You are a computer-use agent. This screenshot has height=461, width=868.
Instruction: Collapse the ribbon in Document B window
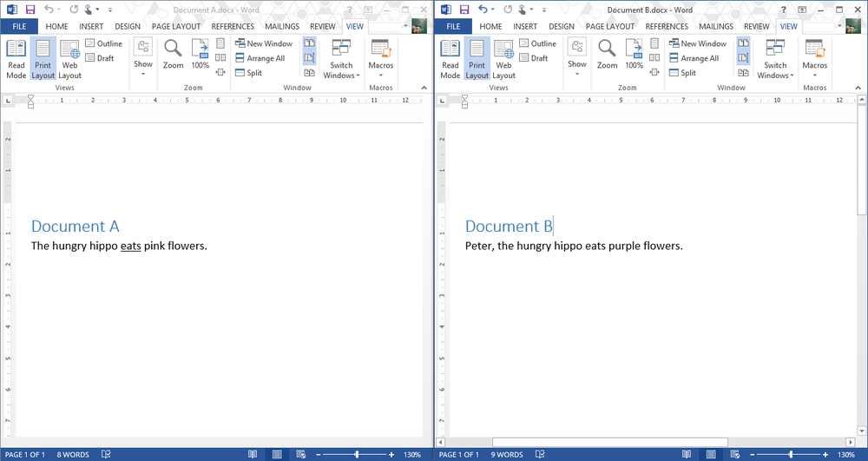pyautogui.click(x=858, y=88)
